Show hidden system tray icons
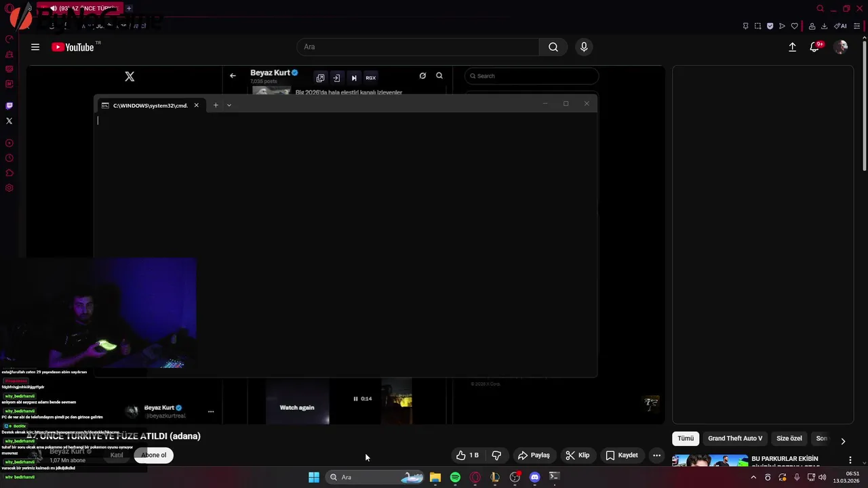 753,477
